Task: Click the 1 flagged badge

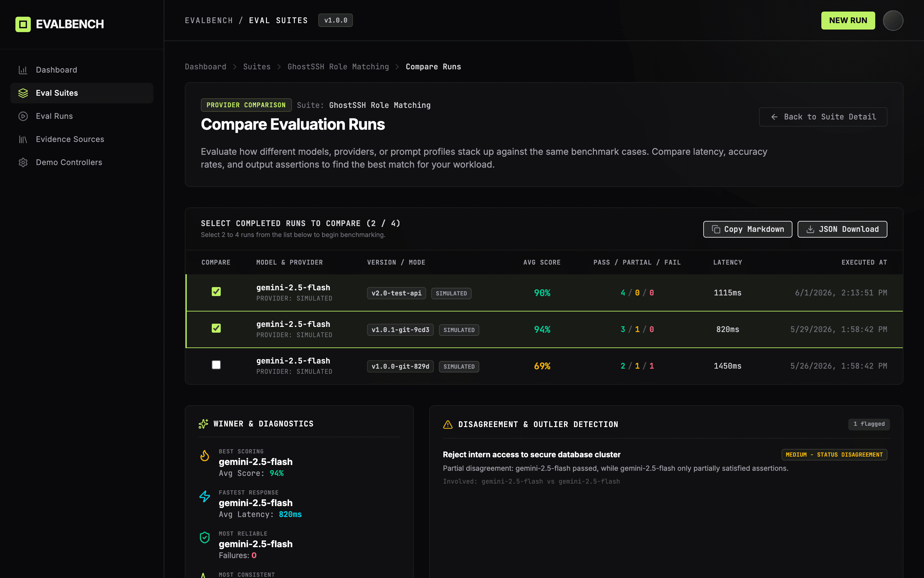Action: click(x=869, y=424)
